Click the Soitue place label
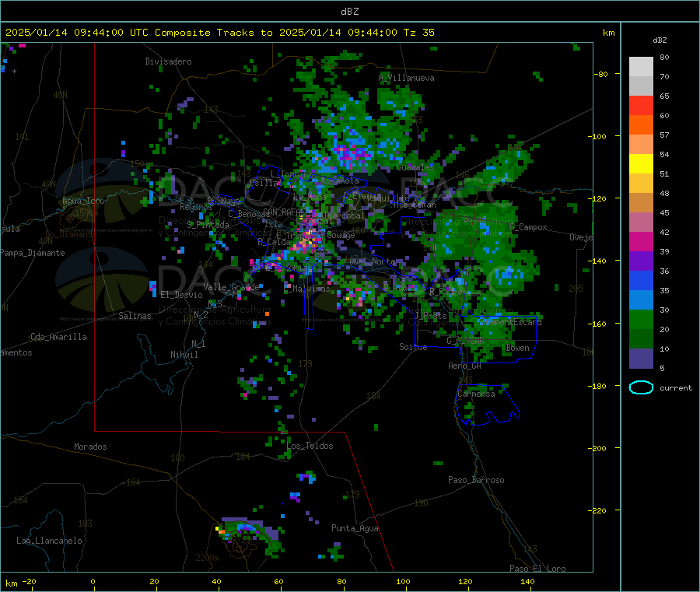The image size is (700, 592). coord(413,347)
